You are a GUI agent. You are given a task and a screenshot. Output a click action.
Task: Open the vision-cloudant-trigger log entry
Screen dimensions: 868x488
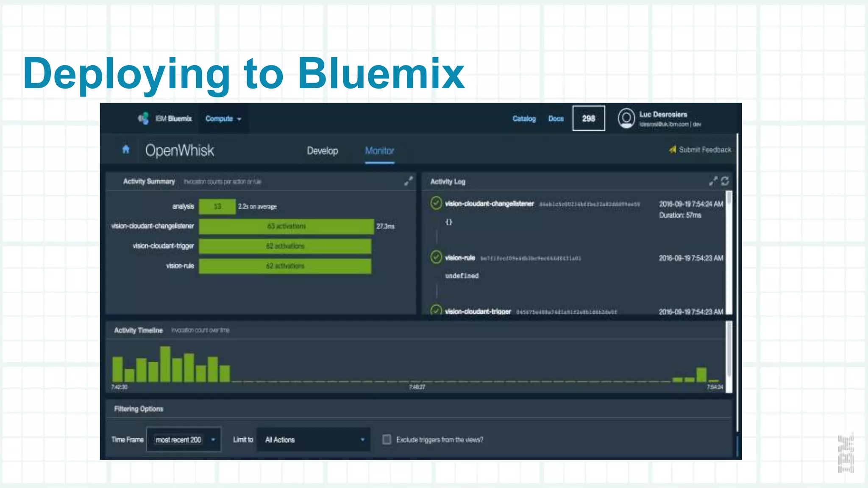pos(478,311)
